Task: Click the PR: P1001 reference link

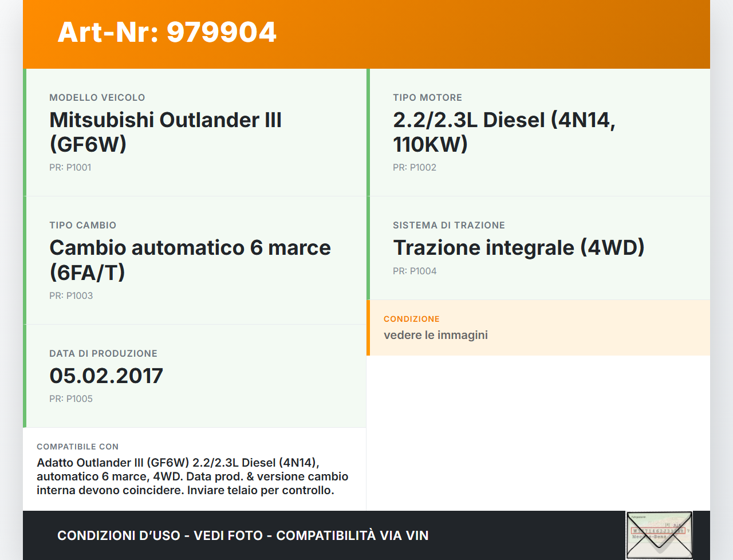Action: coord(70,167)
